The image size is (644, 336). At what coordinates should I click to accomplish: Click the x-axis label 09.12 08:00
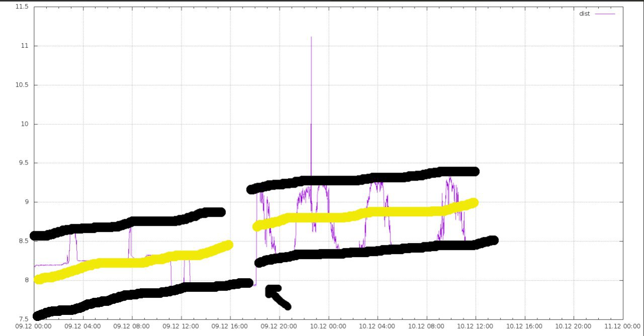pos(132,326)
